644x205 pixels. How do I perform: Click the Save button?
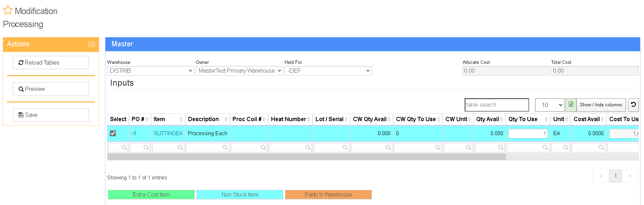point(51,115)
